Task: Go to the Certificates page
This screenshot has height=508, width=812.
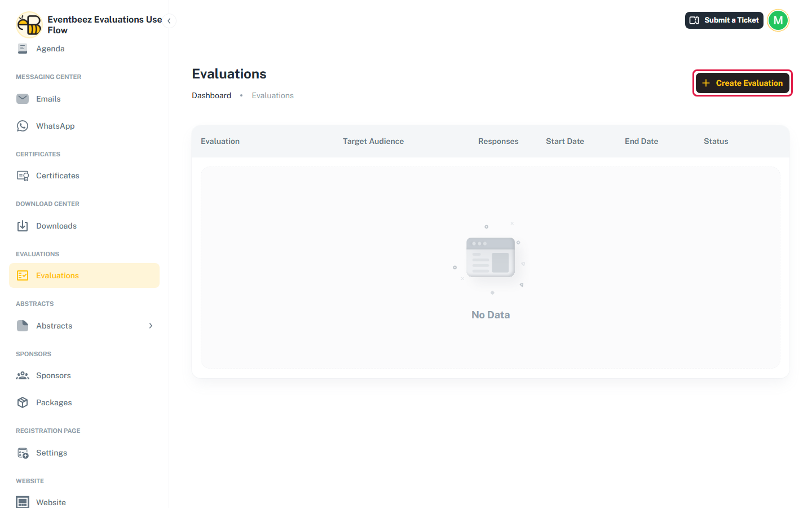Action: coord(84,176)
